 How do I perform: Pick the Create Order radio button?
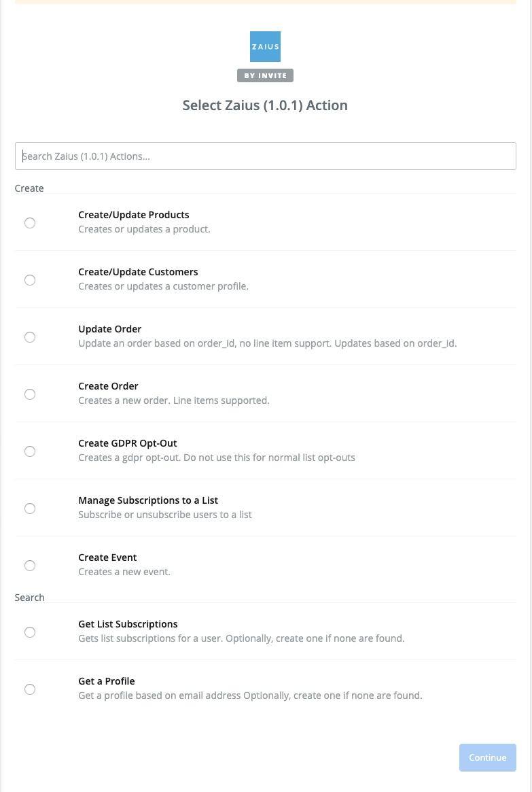pyautogui.click(x=30, y=394)
